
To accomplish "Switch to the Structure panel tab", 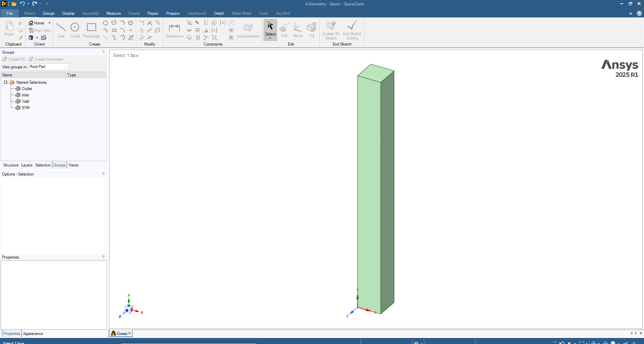I will point(11,165).
